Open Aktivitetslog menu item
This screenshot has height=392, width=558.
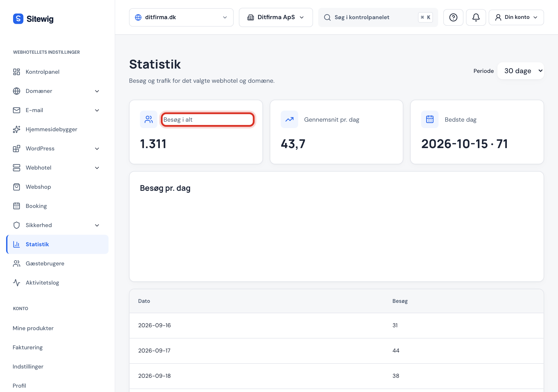click(57, 283)
